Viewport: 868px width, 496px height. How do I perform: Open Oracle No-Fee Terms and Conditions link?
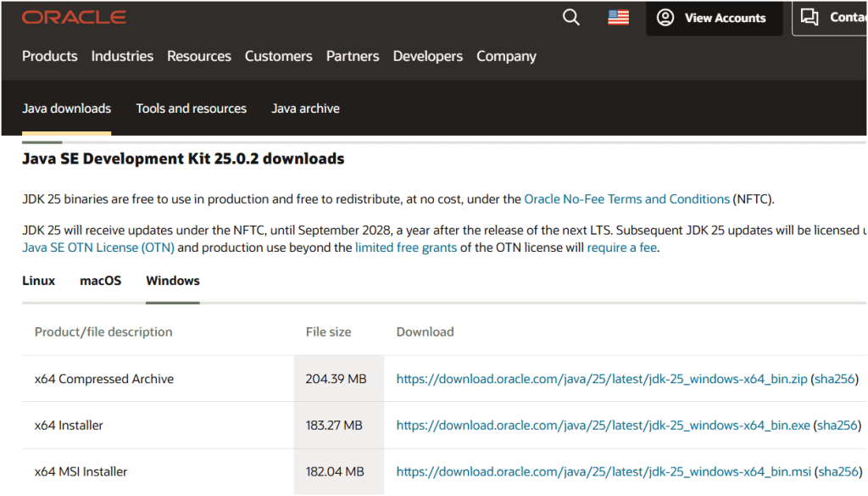click(626, 199)
